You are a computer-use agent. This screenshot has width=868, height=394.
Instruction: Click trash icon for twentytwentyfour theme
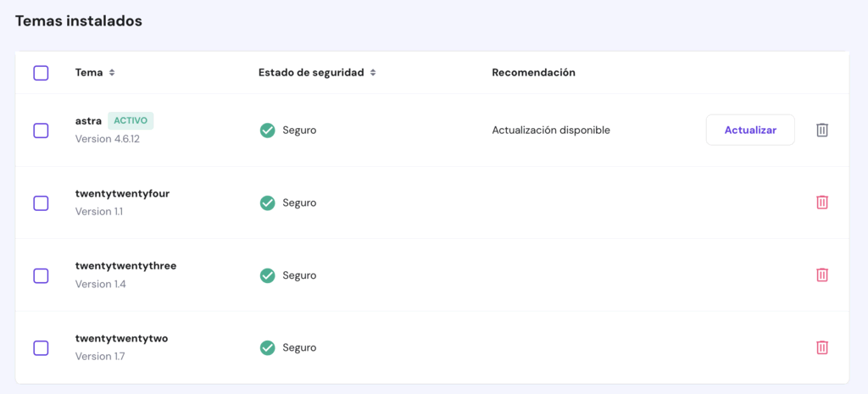click(x=821, y=203)
